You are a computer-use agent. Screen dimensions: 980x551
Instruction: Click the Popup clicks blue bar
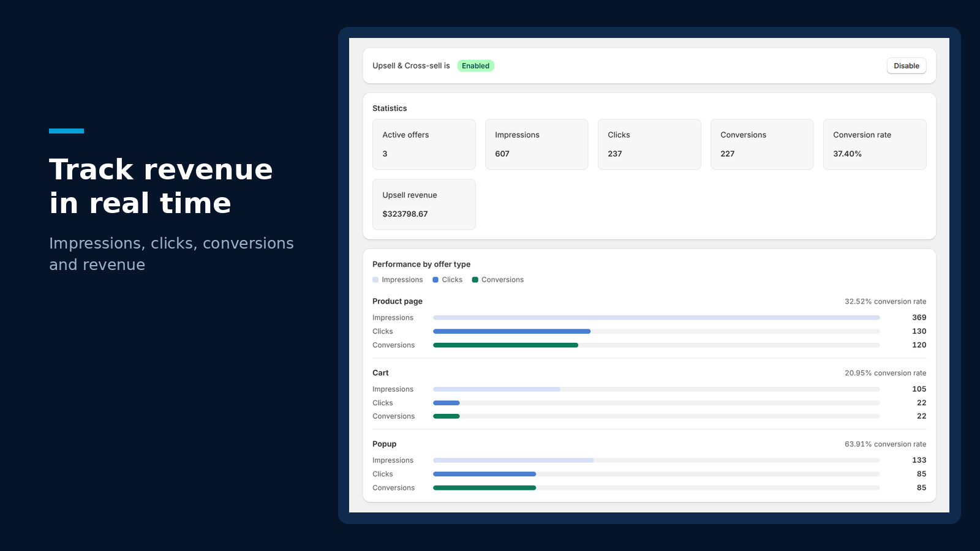(x=484, y=474)
